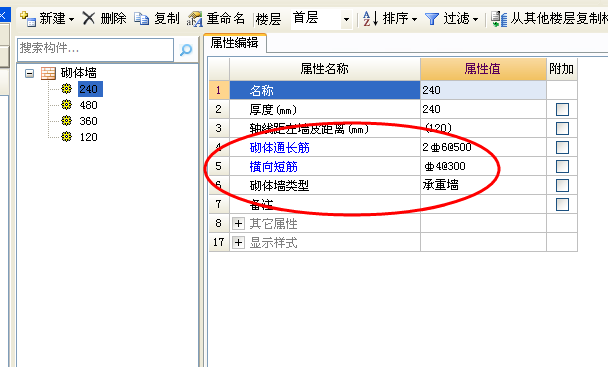
Task: Click the gear icon beside 120
Action: (x=67, y=136)
